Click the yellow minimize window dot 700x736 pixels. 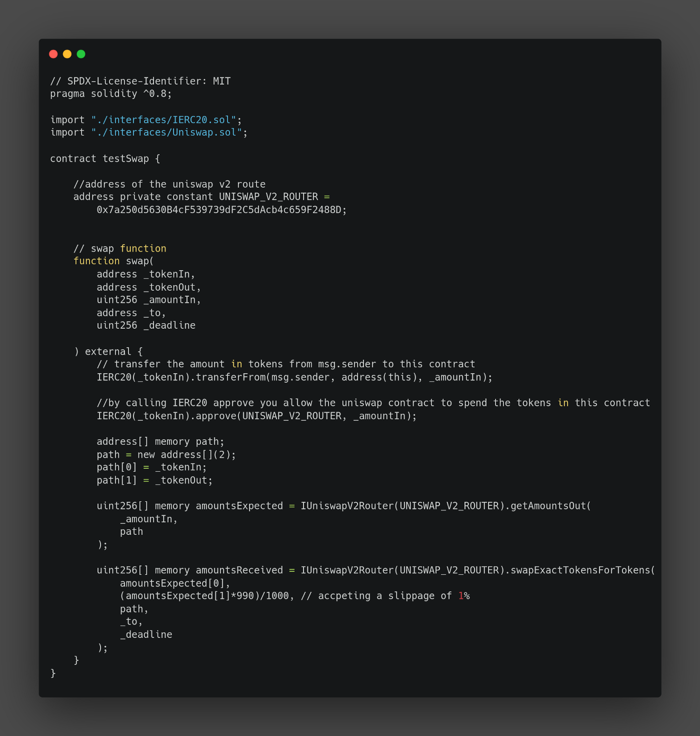click(x=67, y=54)
